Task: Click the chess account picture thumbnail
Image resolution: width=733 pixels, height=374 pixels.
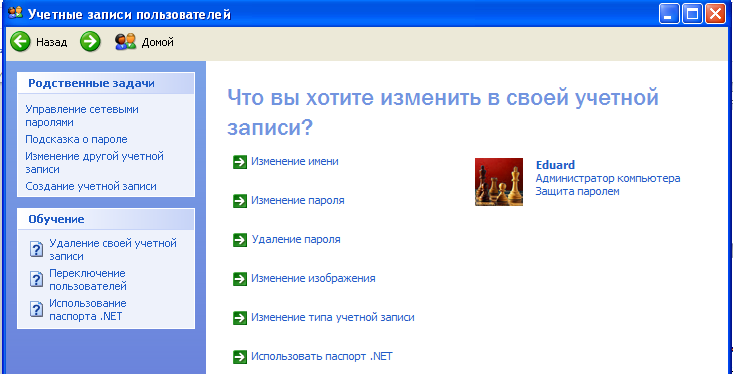Action: pyautogui.click(x=499, y=182)
